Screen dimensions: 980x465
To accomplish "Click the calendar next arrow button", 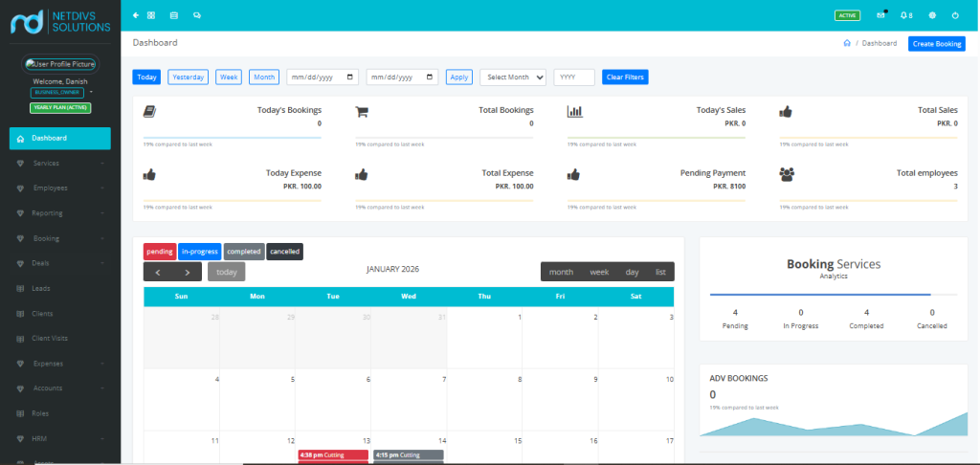I will click(x=188, y=272).
